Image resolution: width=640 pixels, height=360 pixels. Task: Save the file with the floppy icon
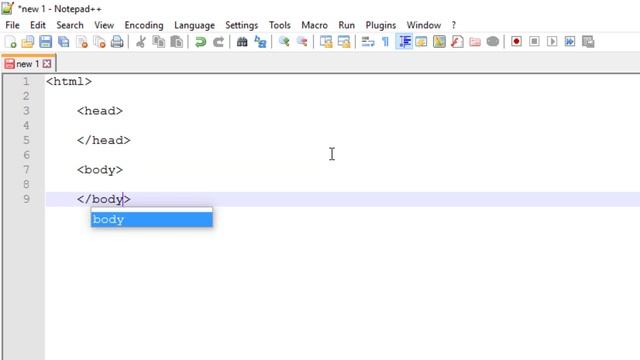(45, 42)
